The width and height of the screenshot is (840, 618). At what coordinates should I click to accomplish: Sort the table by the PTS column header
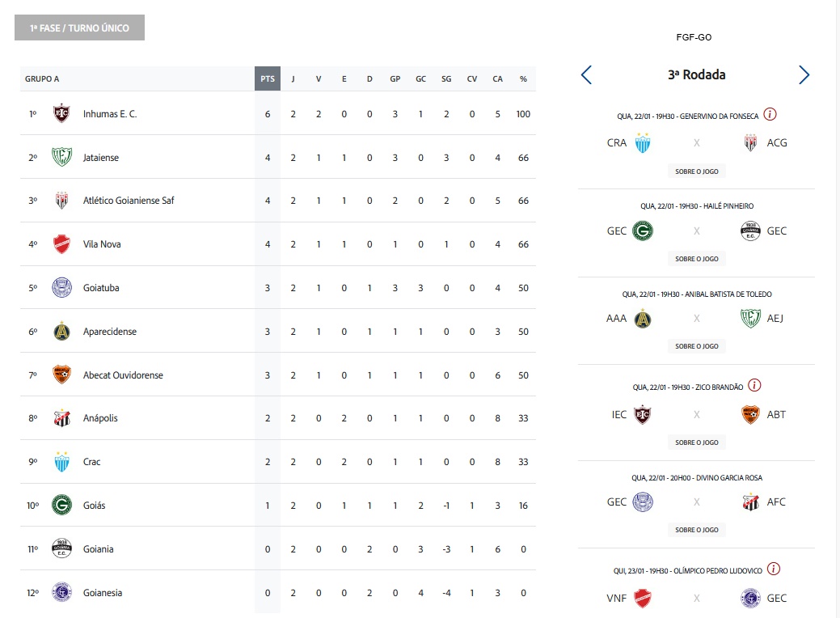[267, 79]
